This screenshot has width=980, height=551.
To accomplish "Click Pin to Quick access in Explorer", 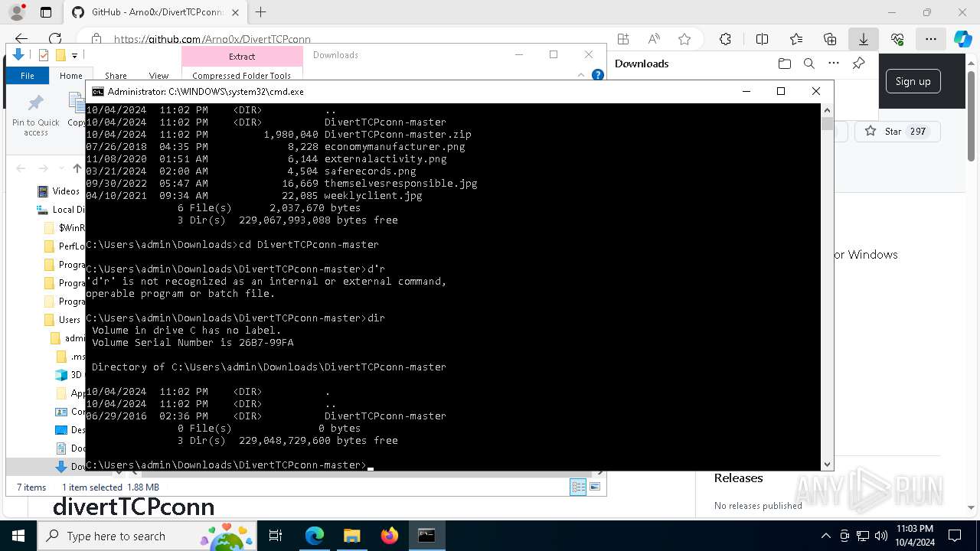I will [35, 116].
